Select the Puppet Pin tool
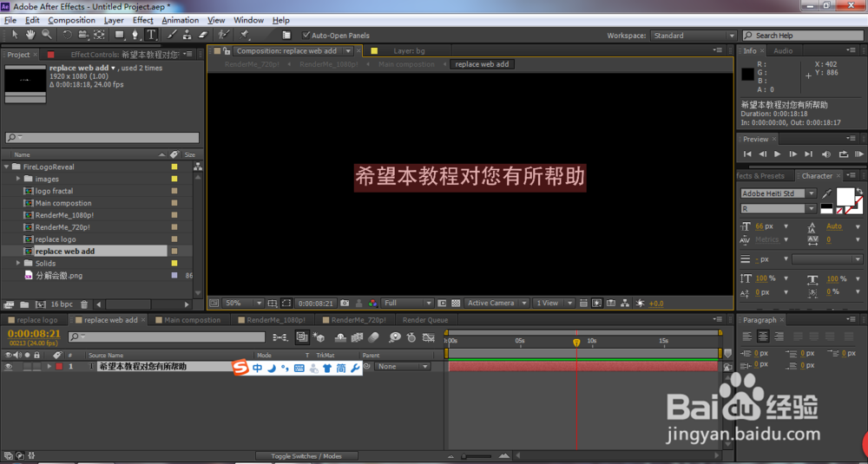Viewport: 868px width, 464px height. click(x=244, y=35)
